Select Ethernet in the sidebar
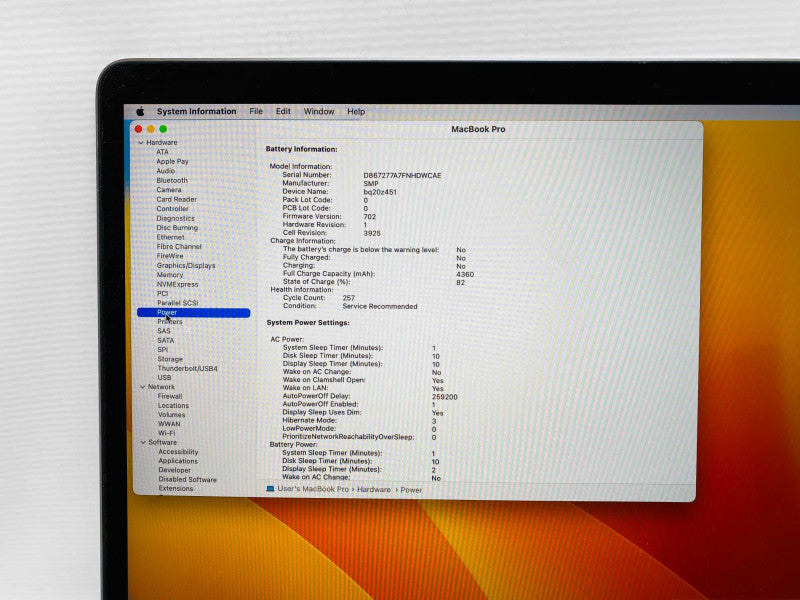 tap(170, 237)
